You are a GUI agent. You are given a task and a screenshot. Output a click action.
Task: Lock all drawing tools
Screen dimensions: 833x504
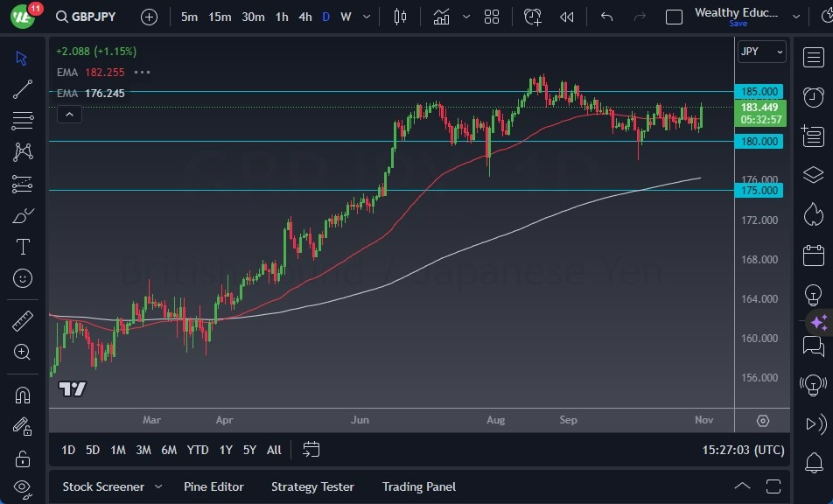(x=22, y=458)
